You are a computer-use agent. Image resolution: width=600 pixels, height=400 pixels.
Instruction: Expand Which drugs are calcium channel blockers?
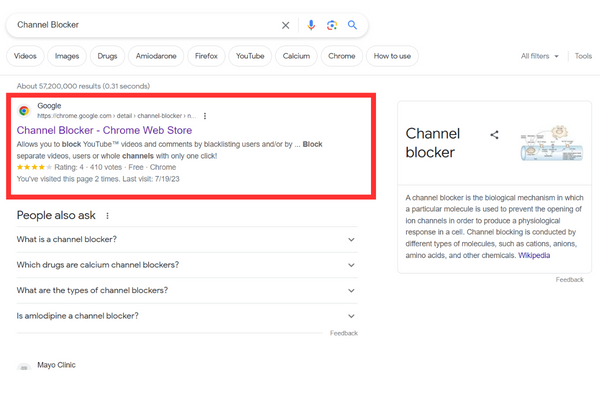coord(187,265)
